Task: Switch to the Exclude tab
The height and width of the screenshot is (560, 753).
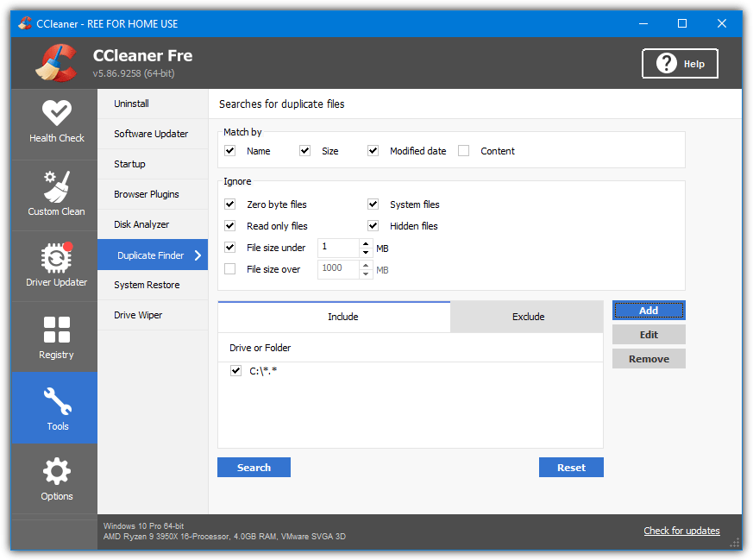Action: pos(527,317)
